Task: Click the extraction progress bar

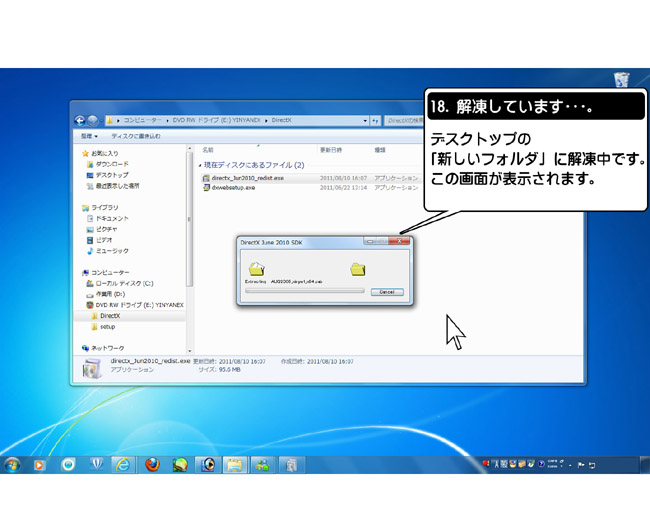Action: point(305,291)
